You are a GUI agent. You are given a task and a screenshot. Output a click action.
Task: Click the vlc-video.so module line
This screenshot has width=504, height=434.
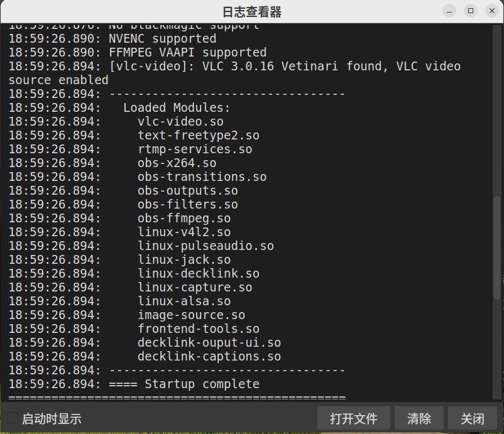click(x=116, y=122)
